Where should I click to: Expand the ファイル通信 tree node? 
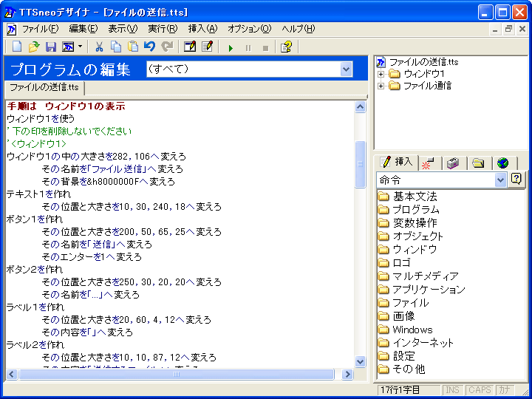[x=381, y=86]
